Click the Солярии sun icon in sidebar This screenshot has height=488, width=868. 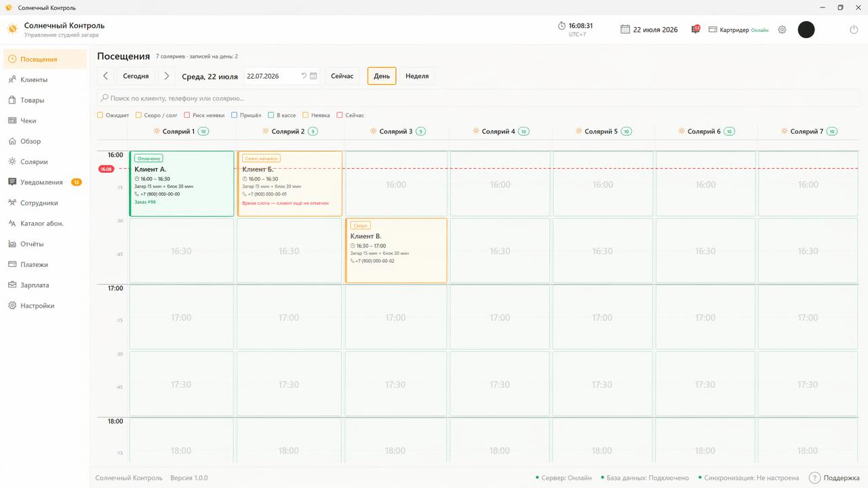click(x=13, y=162)
